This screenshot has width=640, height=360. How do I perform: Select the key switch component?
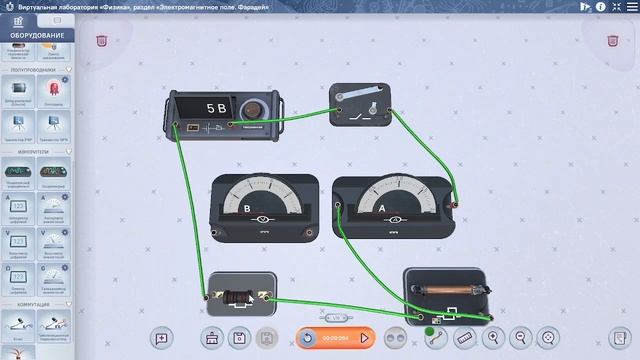[x=18, y=326]
